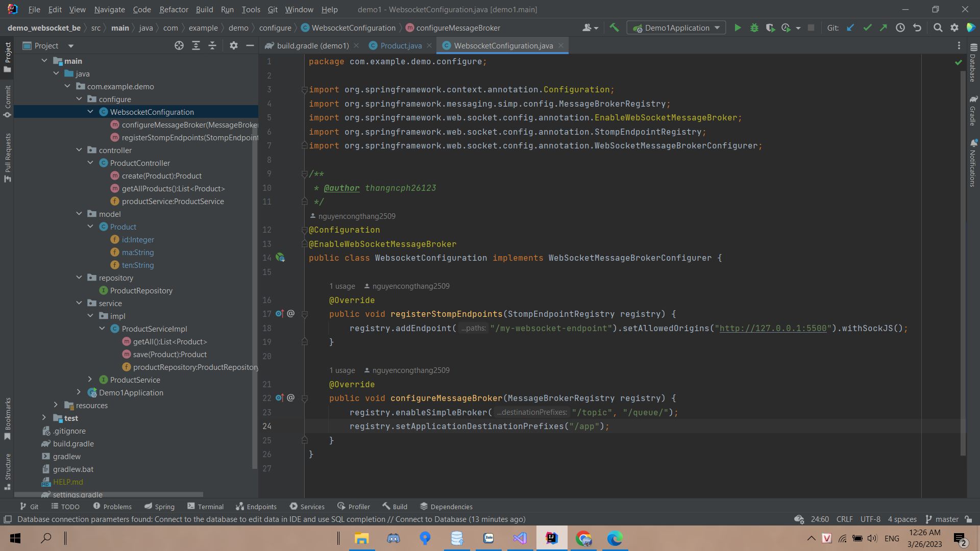
Task: Toggle the Structure tool window
Action: coord(8,472)
